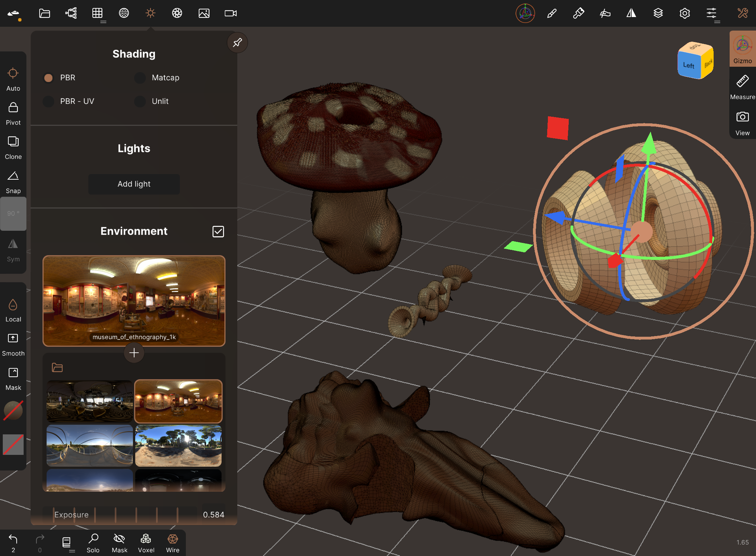Open the Scene hierarchy menu
This screenshot has width=756, height=556.
71,13
